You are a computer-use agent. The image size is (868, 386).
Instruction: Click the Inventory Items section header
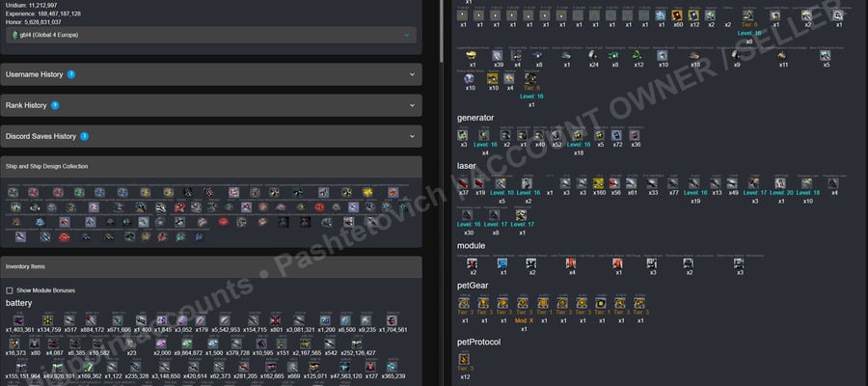[211, 266]
